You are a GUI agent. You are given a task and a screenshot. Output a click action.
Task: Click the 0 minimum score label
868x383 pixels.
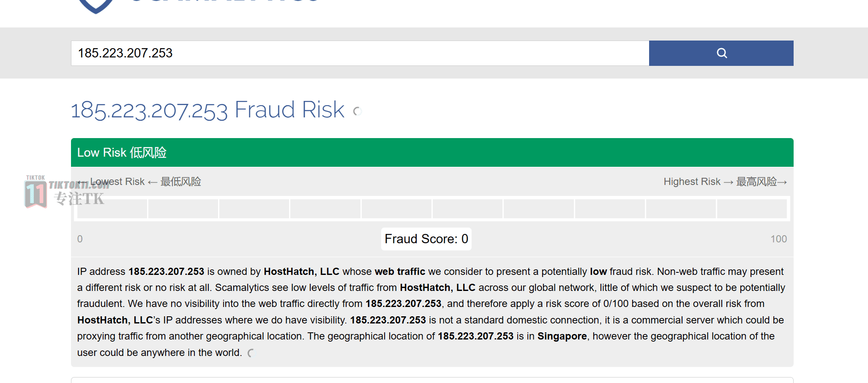(80, 239)
